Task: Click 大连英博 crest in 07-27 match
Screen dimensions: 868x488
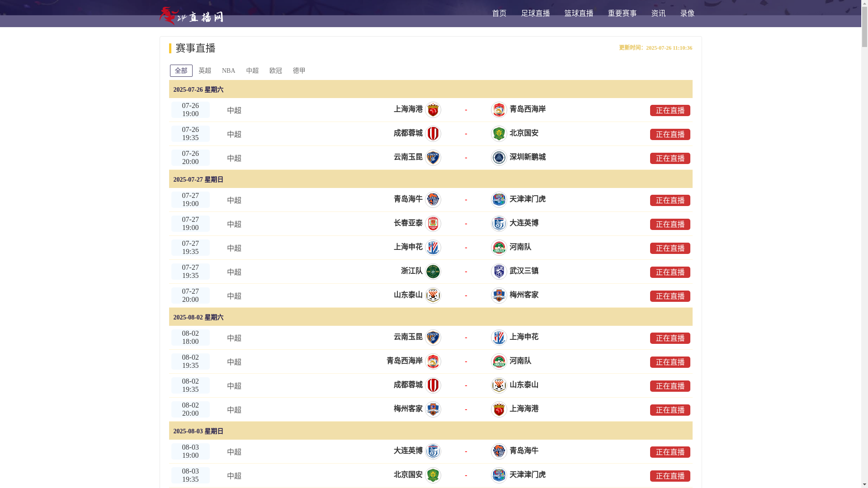Action: [499, 224]
